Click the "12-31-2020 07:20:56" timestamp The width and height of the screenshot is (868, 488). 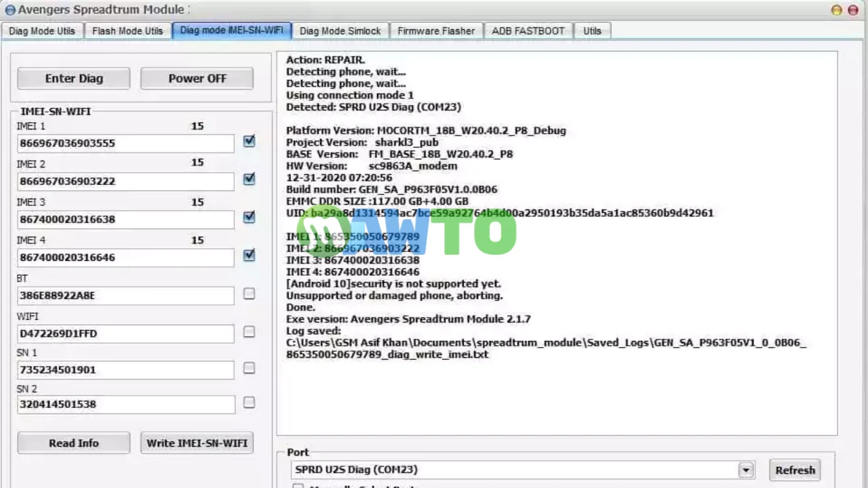pyautogui.click(x=339, y=178)
